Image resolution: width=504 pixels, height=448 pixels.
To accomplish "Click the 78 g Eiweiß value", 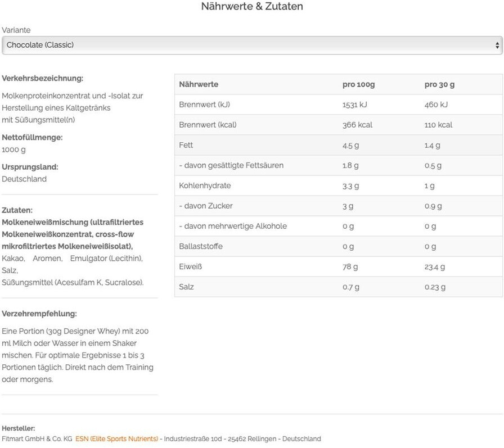I will point(350,267).
